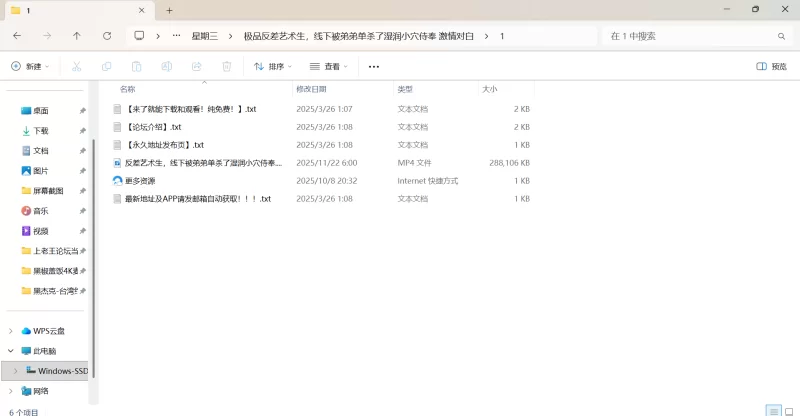
Task: Open the See more (…) toolbar menu
Action: click(x=374, y=66)
